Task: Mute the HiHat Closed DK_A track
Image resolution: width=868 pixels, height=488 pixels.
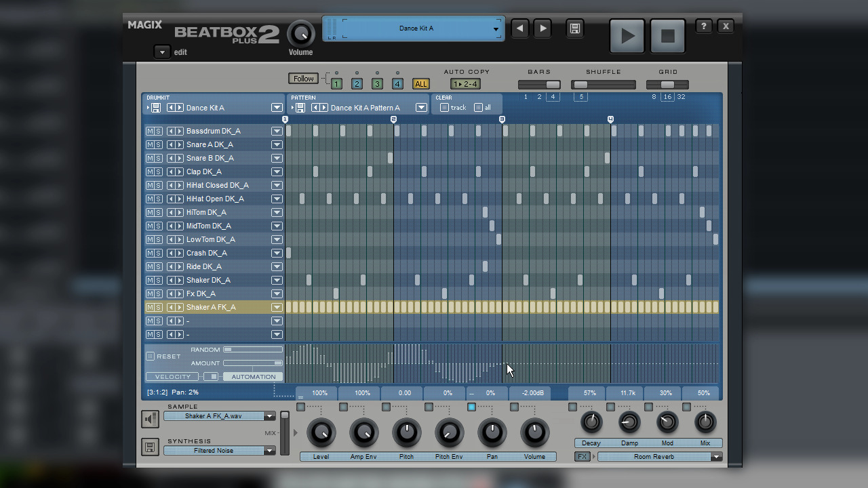Action: click(x=150, y=185)
